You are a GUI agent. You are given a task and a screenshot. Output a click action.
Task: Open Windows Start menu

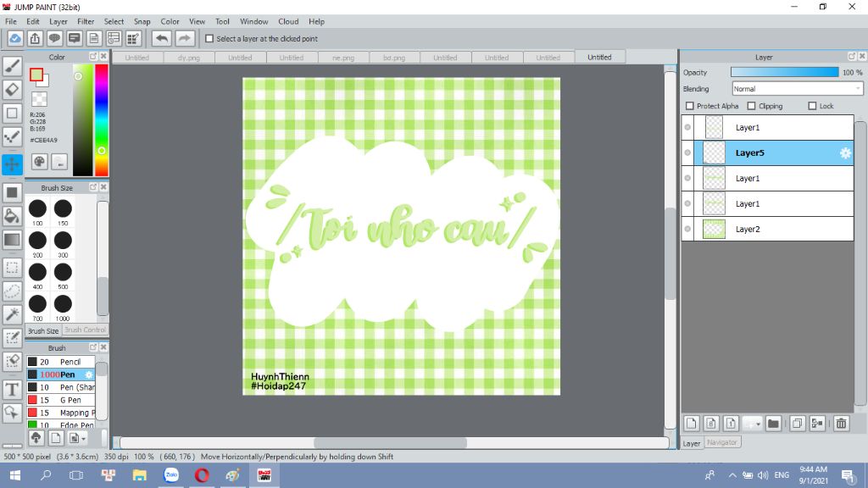pyautogui.click(x=15, y=475)
